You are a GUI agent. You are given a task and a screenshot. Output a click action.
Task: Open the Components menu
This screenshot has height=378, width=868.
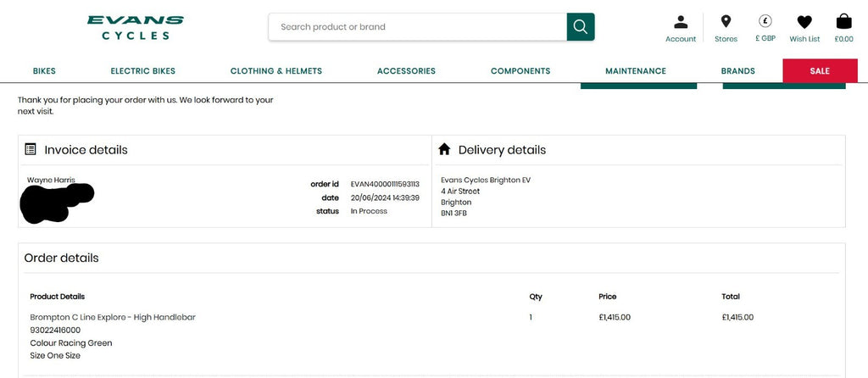point(520,71)
